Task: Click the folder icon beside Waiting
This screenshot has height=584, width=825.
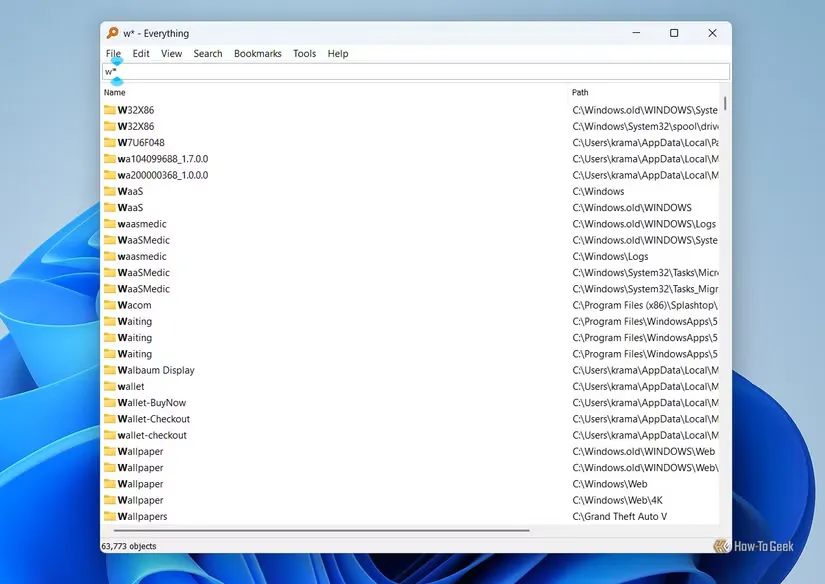Action: 111,321
